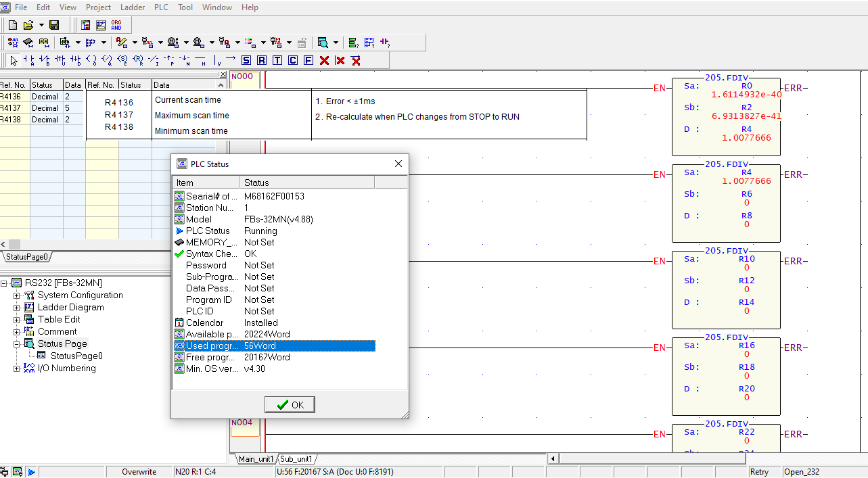Open dropdown next to the status page magnifier
The height and width of the screenshot is (478, 868).
[x=336, y=43]
